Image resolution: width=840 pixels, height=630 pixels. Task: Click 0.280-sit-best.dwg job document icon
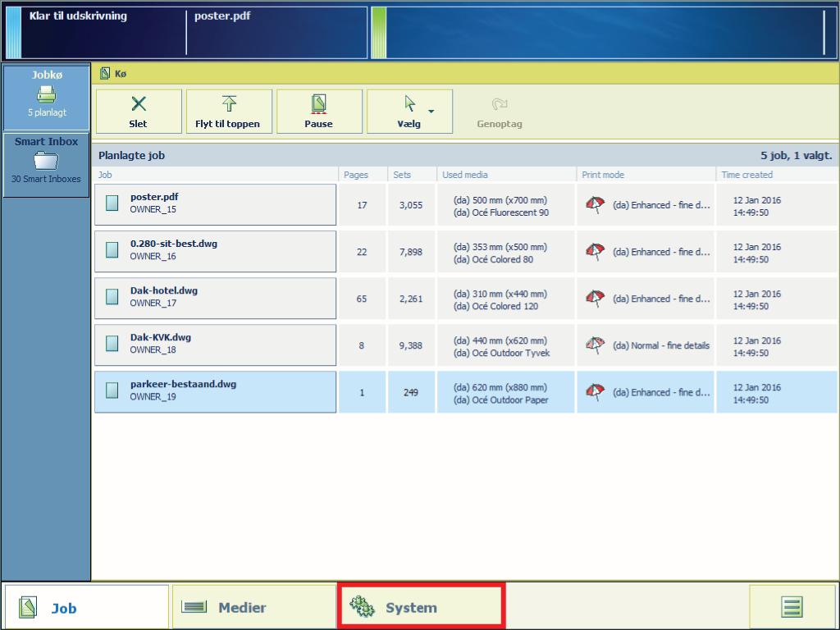click(112, 249)
